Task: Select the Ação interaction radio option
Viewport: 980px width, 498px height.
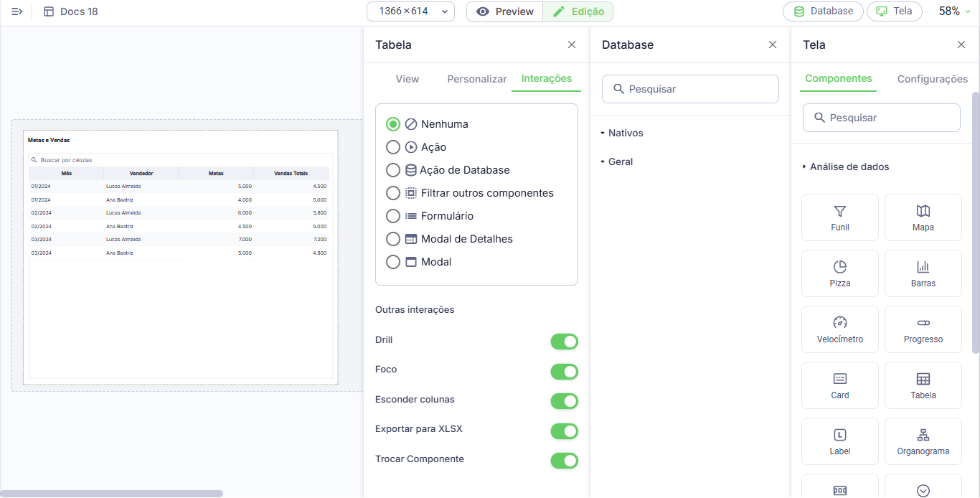Action: click(x=393, y=147)
